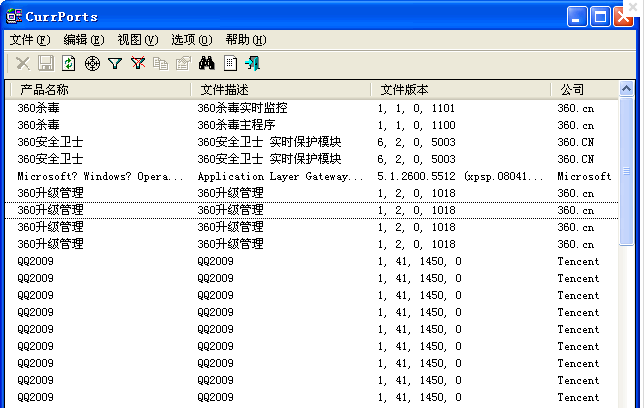Screen dimensions: 644x408
Task: Click the Application Layer Gateway... cell
Action: point(281,176)
